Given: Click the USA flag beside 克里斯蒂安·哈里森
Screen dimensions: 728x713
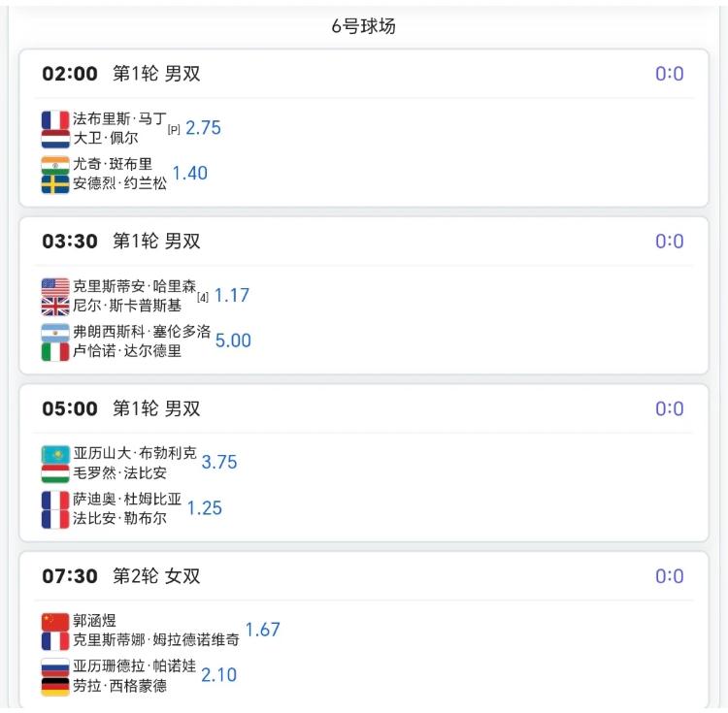Looking at the screenshot, I should coord(55,287).
